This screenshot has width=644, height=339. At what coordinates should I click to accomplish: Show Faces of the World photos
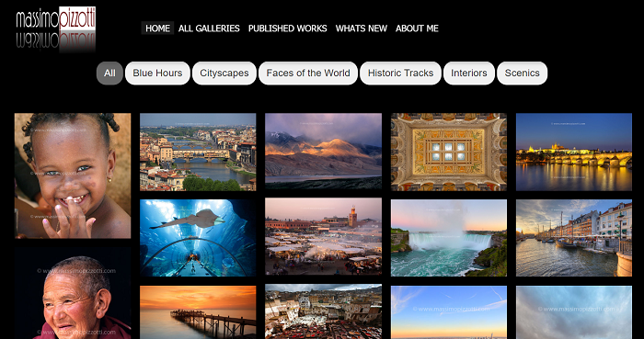coord(308,73)
